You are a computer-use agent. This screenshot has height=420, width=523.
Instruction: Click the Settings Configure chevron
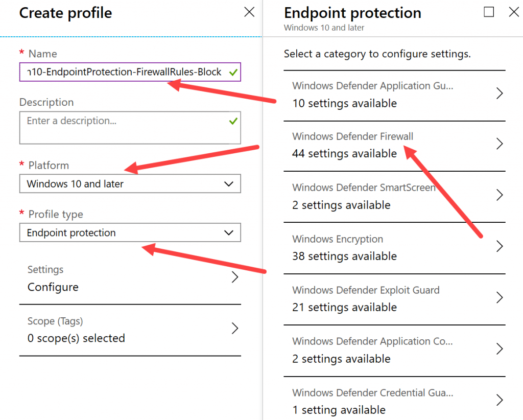(x=234, y=277)
